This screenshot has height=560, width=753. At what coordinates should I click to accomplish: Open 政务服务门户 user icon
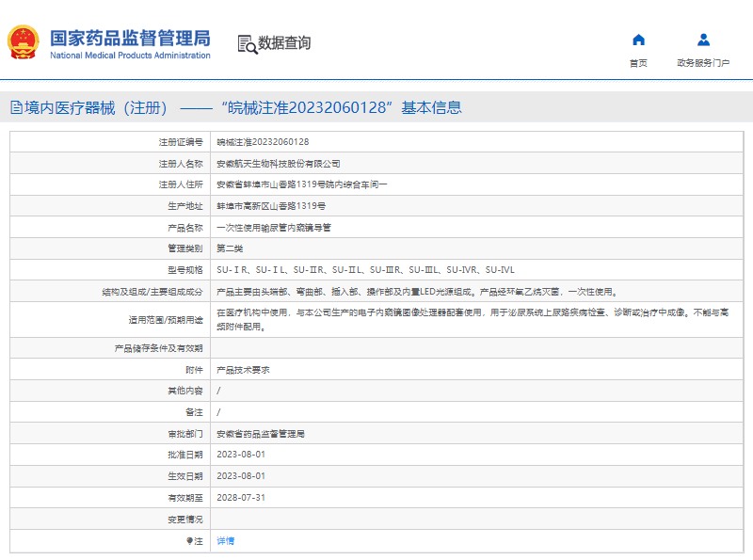703,40
